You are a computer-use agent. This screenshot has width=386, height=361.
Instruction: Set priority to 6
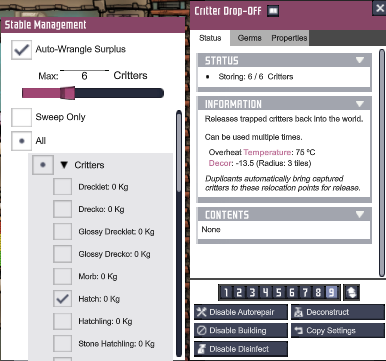click(x=292, y=293)
